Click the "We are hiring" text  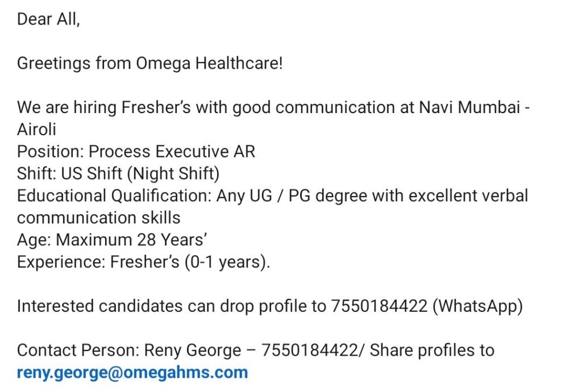(67, 107)
